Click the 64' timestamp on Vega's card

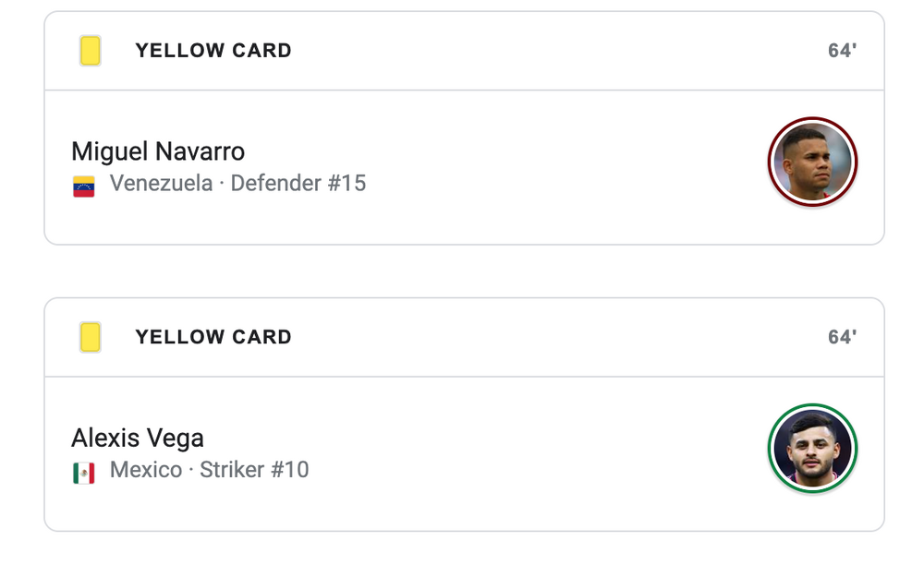842,337
